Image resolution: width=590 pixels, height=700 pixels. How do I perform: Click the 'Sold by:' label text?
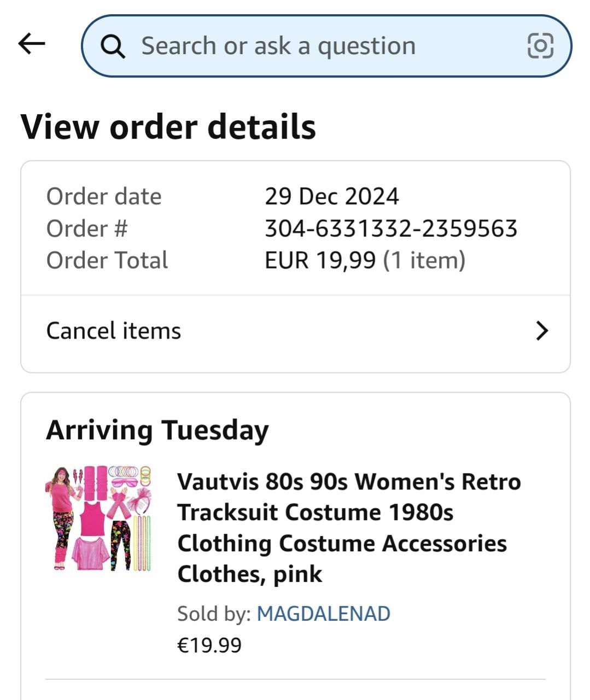point(214,614)
